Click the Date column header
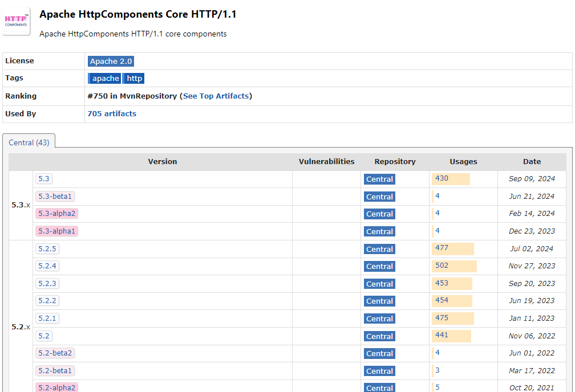 (x=532, y=162)
